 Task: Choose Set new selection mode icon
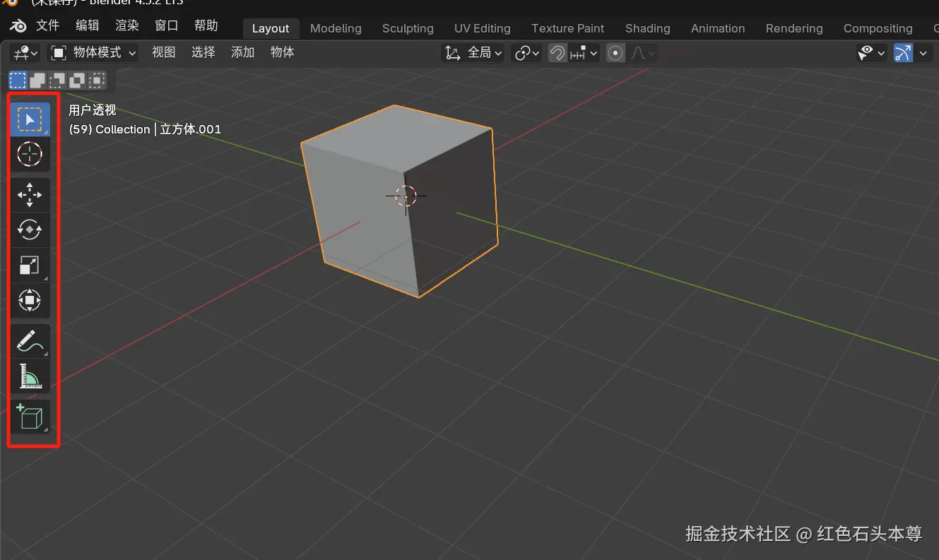tap(18, 80)
